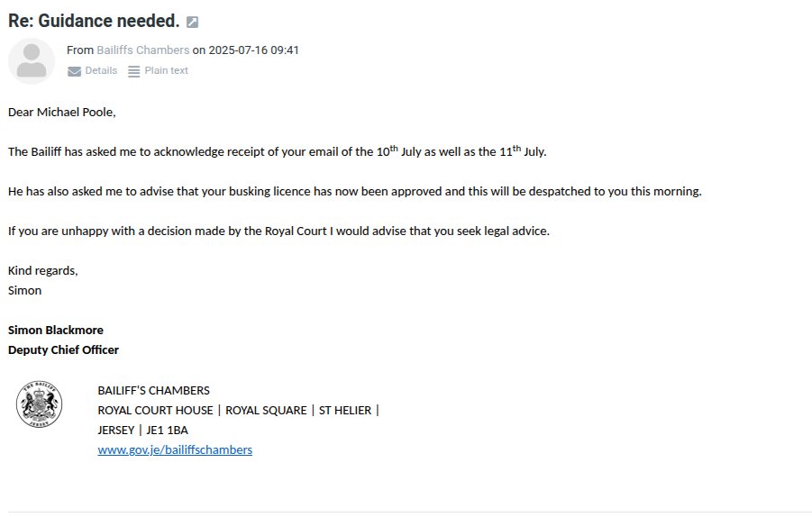Click the Royal Court House address line
The image size is (812, 517).
(x=238, y=410)
